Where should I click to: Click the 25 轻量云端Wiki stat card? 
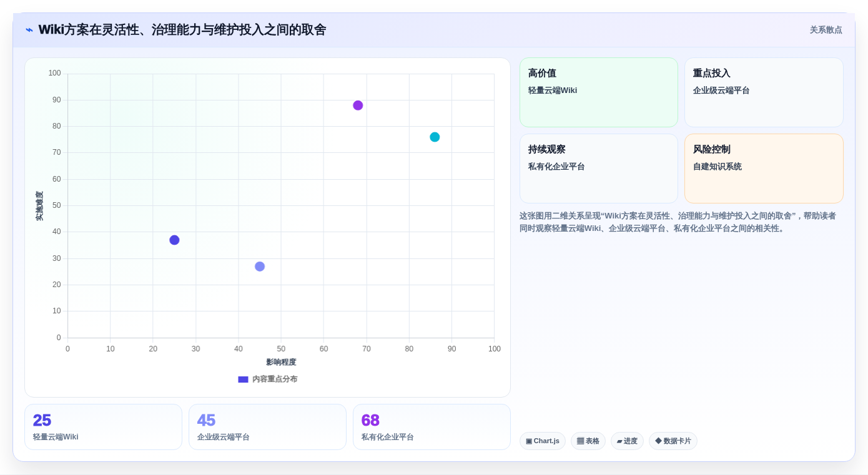pos(103,427)
